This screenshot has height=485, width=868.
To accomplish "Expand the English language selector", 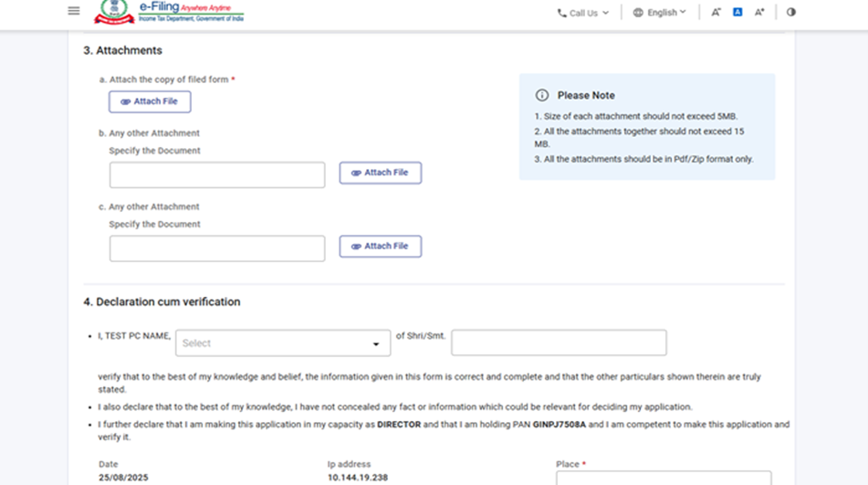I will pos(660,13).
